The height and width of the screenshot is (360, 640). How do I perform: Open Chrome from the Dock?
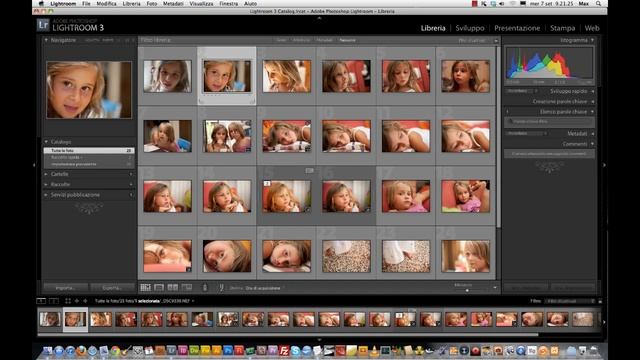[x=115, y=350]
